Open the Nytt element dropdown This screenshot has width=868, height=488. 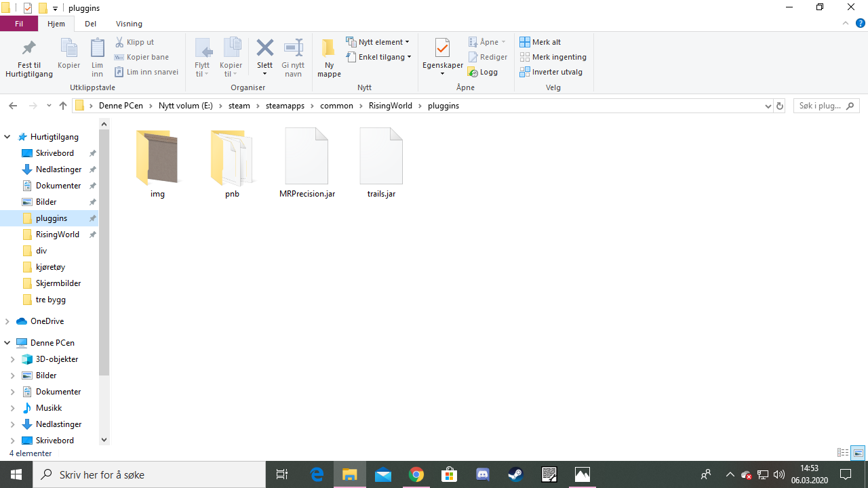click(378, 42)
